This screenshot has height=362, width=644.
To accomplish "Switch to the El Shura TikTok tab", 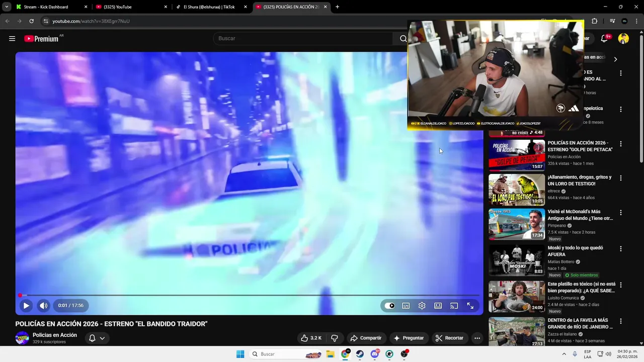I will coord(209,7).
